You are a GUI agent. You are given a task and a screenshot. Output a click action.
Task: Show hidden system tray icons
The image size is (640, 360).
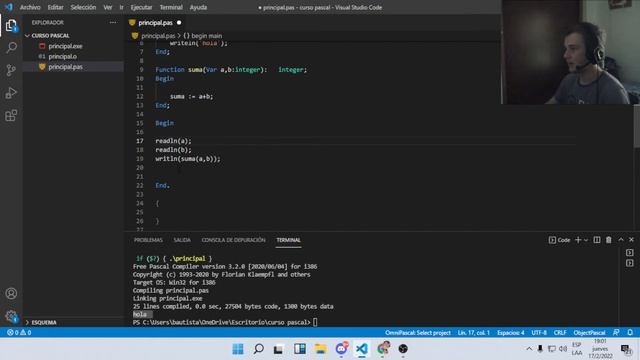coord(529,349)
